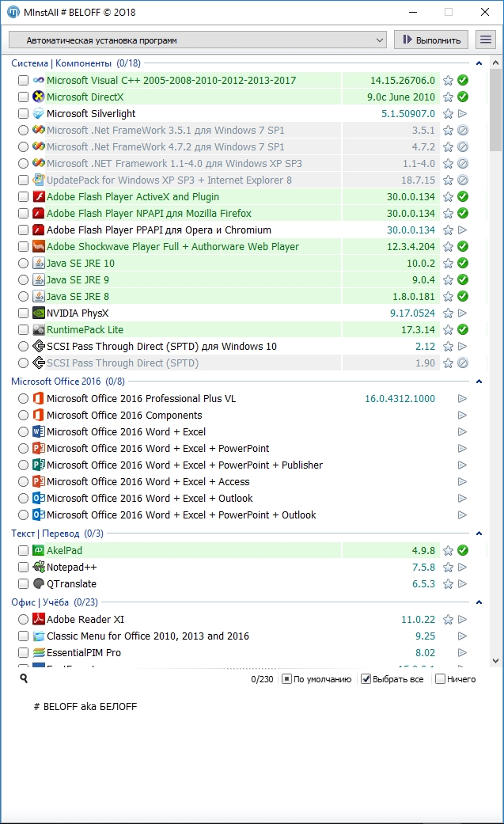Click the star icon for Java SE JRE 10
The height and width of the screenshot is (824, 504).
(448, 264)
